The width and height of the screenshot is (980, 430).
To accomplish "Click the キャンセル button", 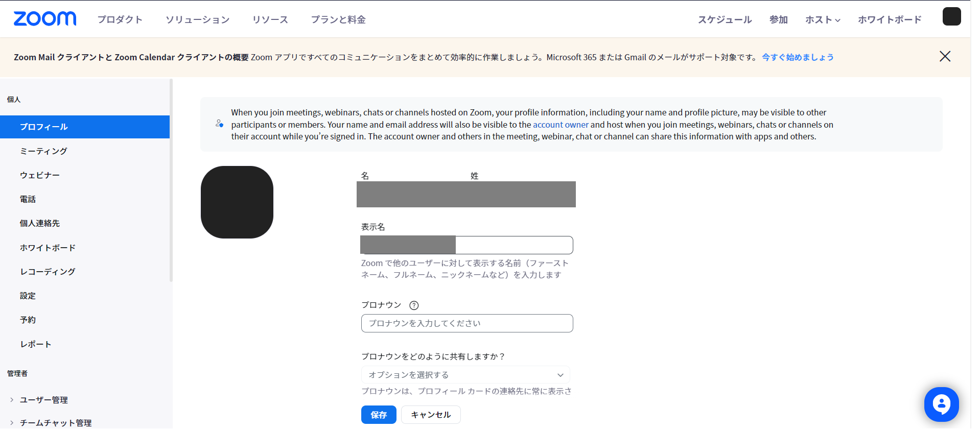I will (431, 415).
